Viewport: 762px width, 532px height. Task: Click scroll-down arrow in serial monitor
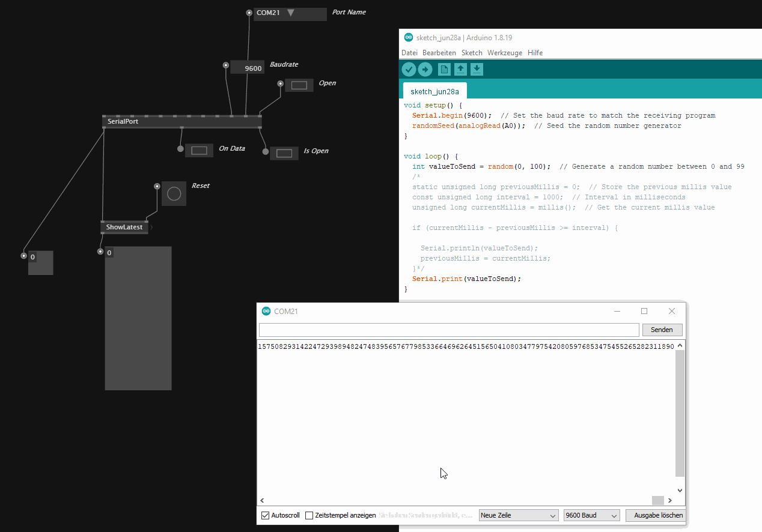point(680,490)
